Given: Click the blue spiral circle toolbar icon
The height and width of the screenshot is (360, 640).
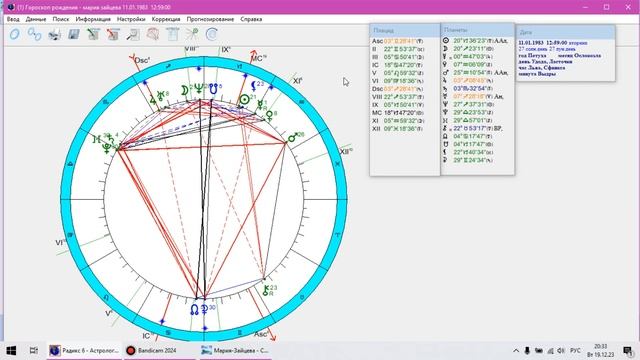Looking at the screenshot, I should coord(211,34).
